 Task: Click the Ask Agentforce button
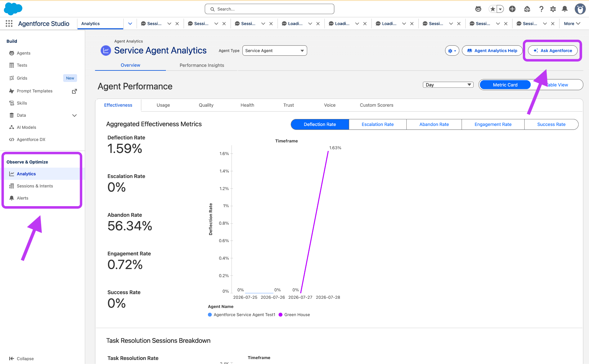(552, 51)
